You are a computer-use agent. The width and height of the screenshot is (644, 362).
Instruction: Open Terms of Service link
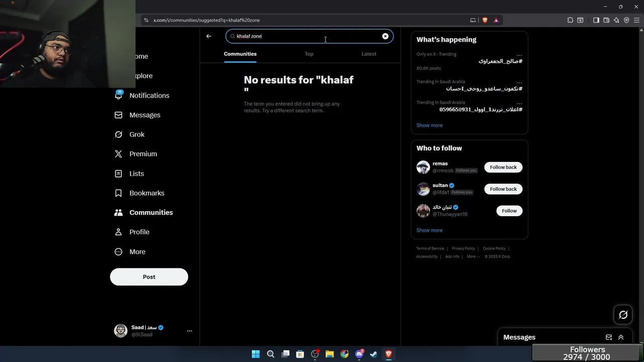pos(430,248)
